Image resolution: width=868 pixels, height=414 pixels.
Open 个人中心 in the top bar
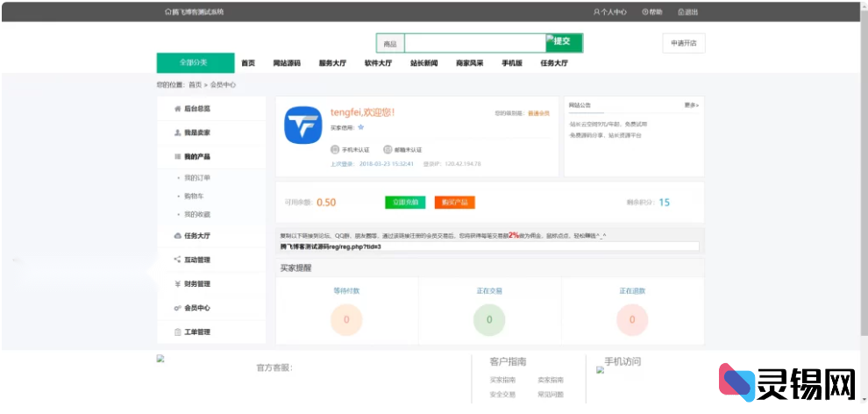coord(610,11)
